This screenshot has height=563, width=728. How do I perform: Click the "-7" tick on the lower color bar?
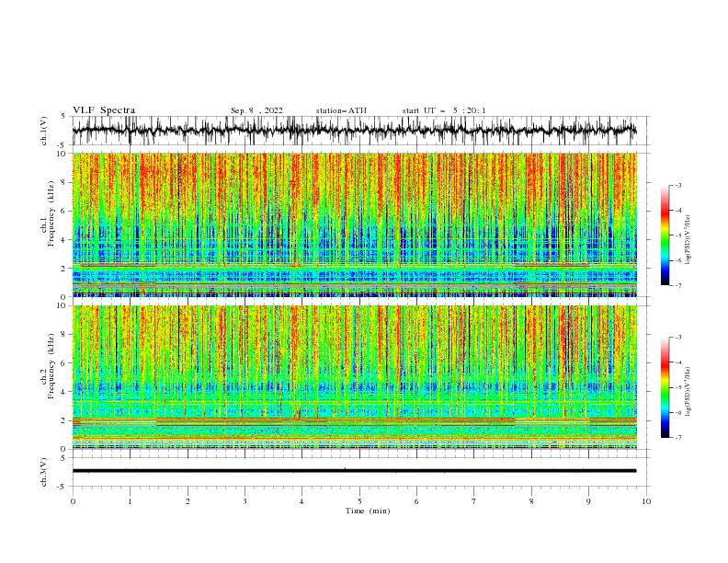click(x=678, y=437)
